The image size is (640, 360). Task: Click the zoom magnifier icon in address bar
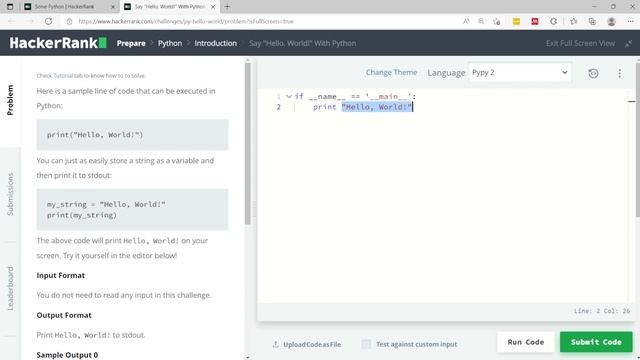481,21
